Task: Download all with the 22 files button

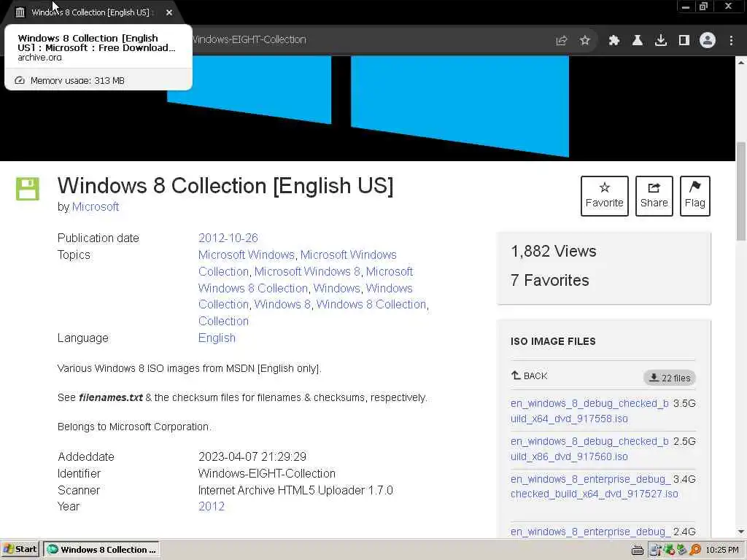Action: (x=670, y=378)
